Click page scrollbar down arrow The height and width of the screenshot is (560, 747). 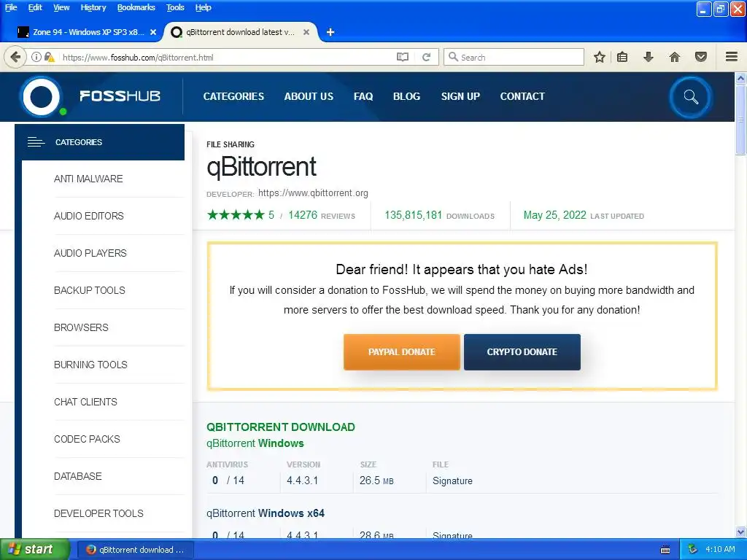click(x=740, y=532)
